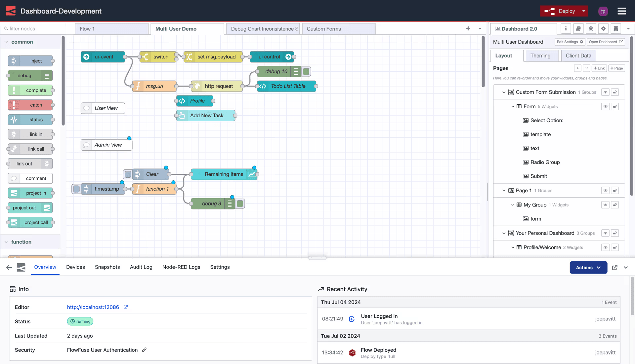Open the settings gear icon in the Dashboard toolbar
The image size is (635, 364).
[603, 29]
